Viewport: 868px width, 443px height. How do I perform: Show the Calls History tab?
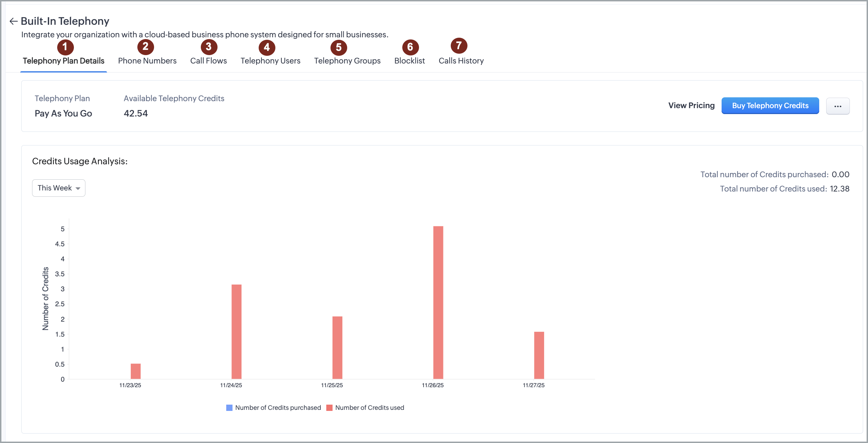tap(461, 61)
